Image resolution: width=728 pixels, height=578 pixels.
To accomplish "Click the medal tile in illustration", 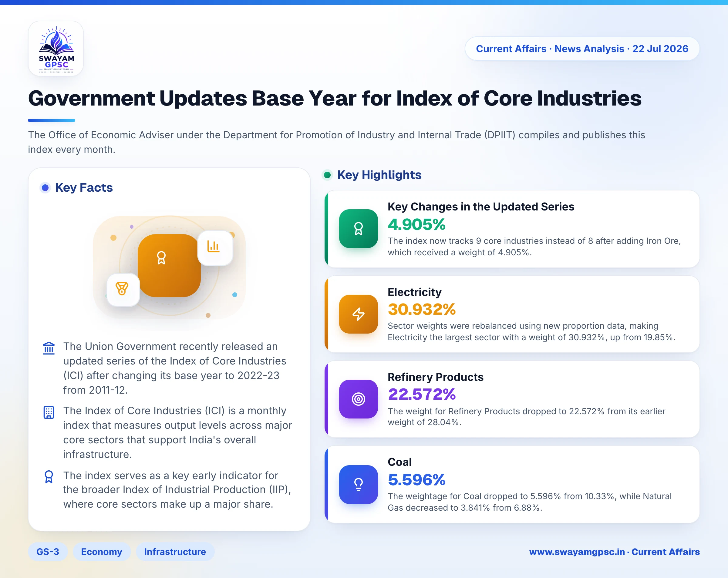I will [x=123, y=290].
